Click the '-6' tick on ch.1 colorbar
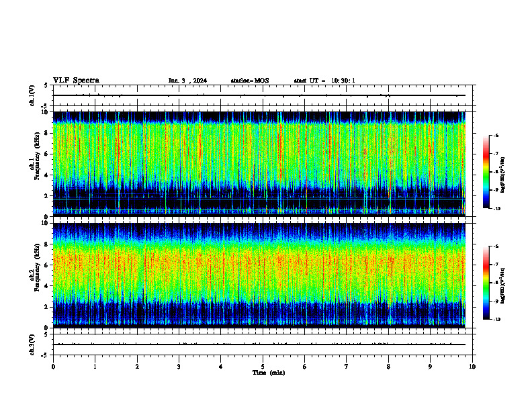Image resolution: width=532 pixels, height=411 pixels. 496,136
